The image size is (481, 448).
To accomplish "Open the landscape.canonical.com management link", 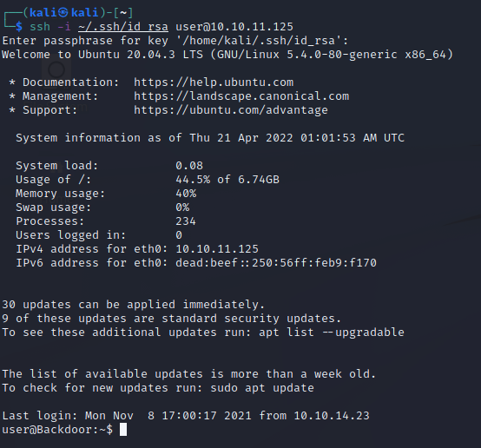I will [x=241, y=96].
